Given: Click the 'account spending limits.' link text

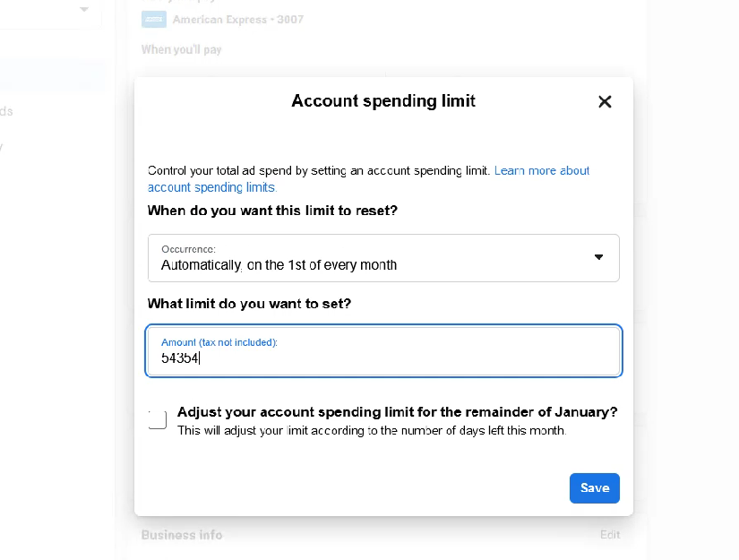Looking at the screenshot, I should coord(212,187).
